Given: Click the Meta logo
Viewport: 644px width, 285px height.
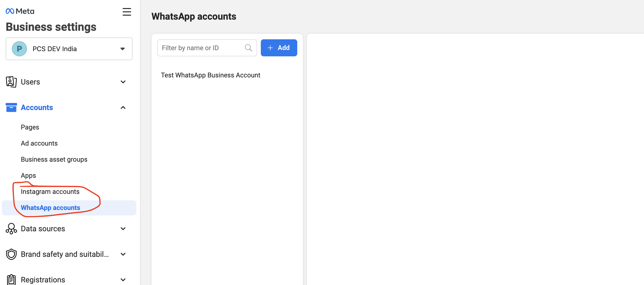Looking at the screenshot, I should click(x=20, y=11).
